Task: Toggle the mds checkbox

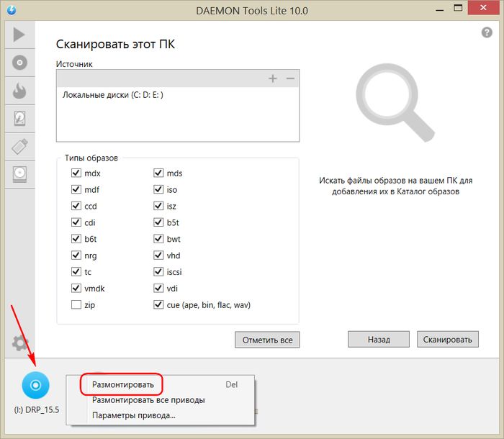Action: pos(158,173)
